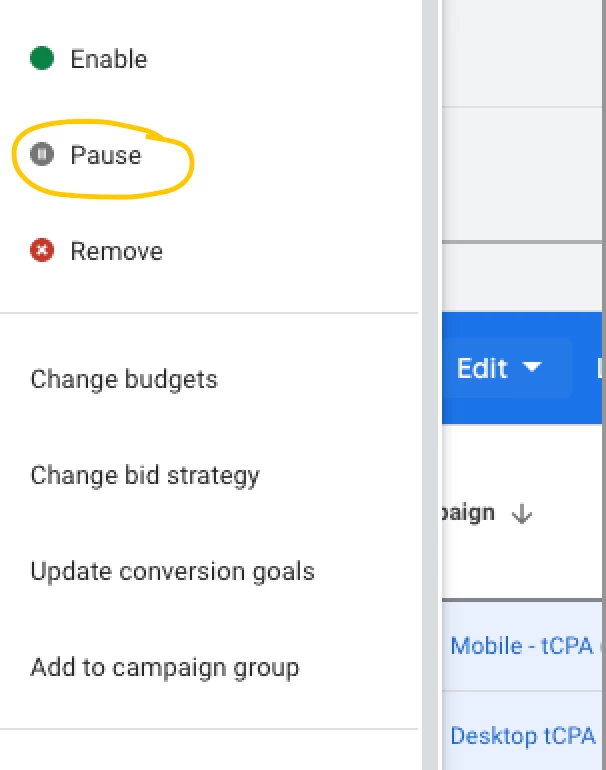The width and height of the screenshot is (606, 770).
Task: Choose the Enable text option
Action: click(108, 59)
